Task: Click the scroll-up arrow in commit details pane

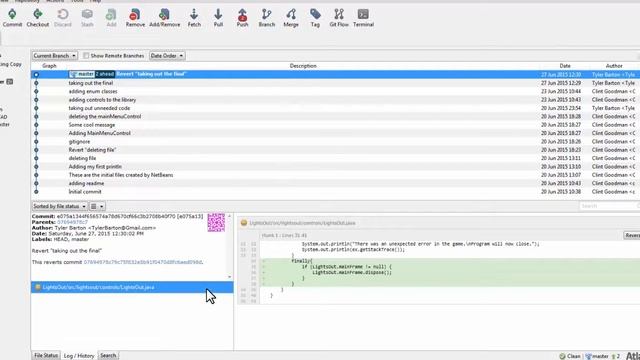Action: (229, 216)
